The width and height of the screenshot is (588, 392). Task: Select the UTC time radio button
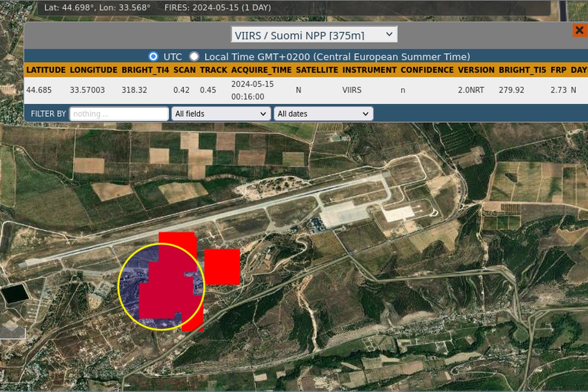(153, 56)
